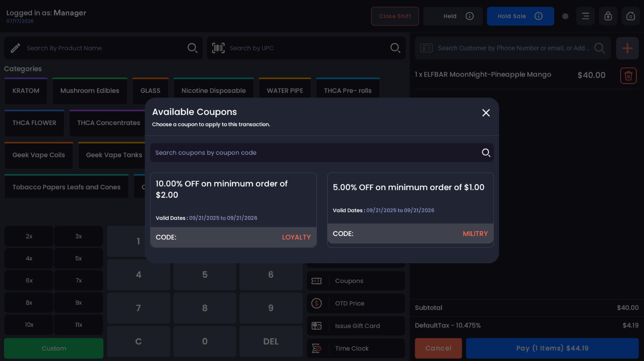Select the MILITRY 5% off coupon

click(x=410, y=210)
